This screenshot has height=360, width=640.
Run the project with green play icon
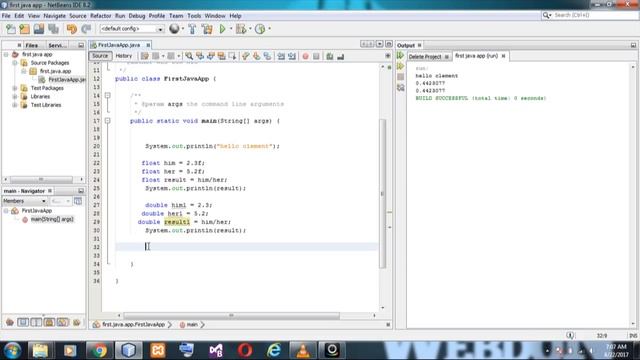(x=222, y=29)
